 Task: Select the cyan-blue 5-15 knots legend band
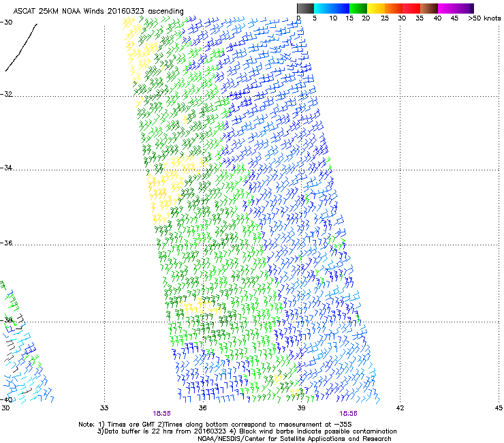[x=331, y=8]
